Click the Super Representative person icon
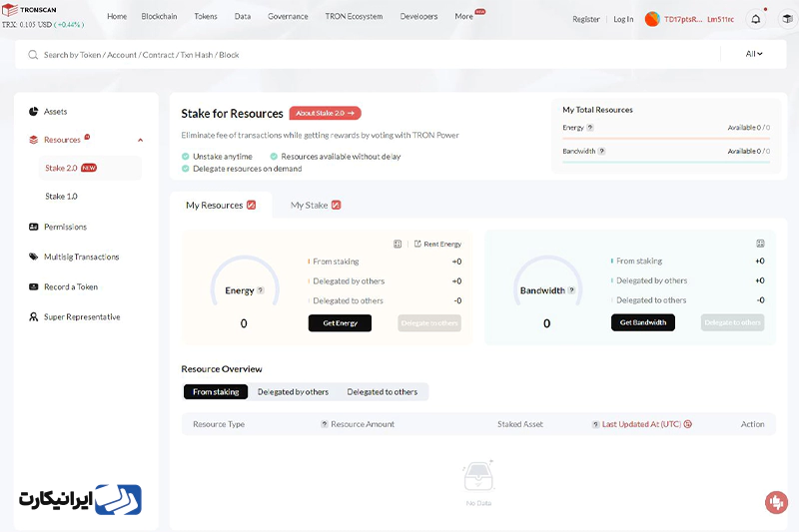Viewport: 799px width, 532px height. click(34, 316)
